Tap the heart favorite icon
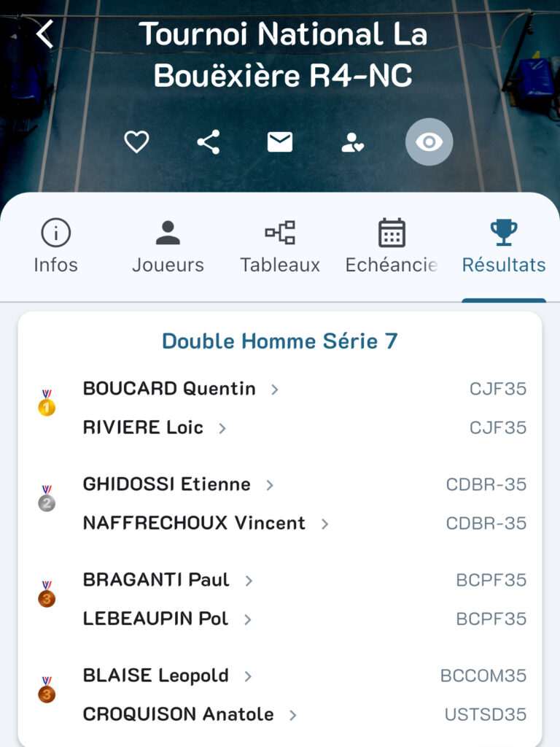This screenshot has width=560, height=747. coord(136,142)
